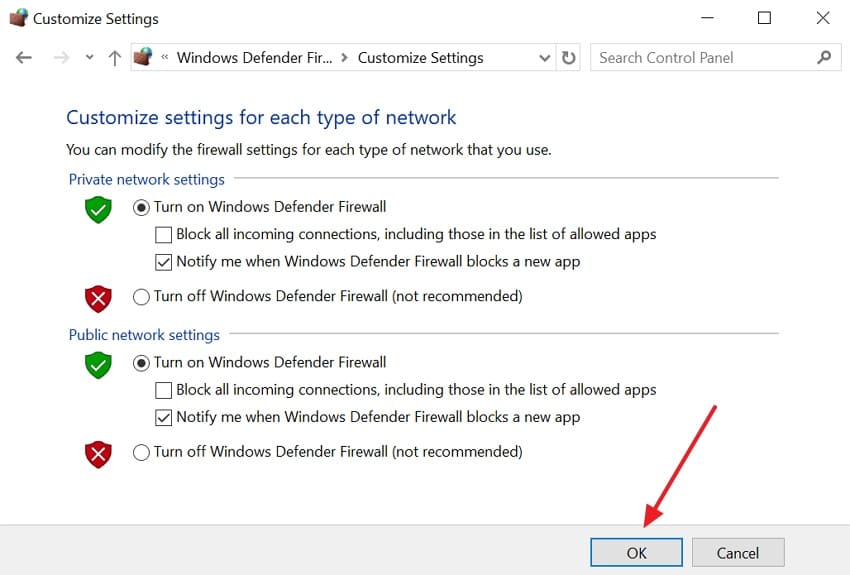Open address bar history dropdown
The image size is (850, 575).
tap(545, 57)
